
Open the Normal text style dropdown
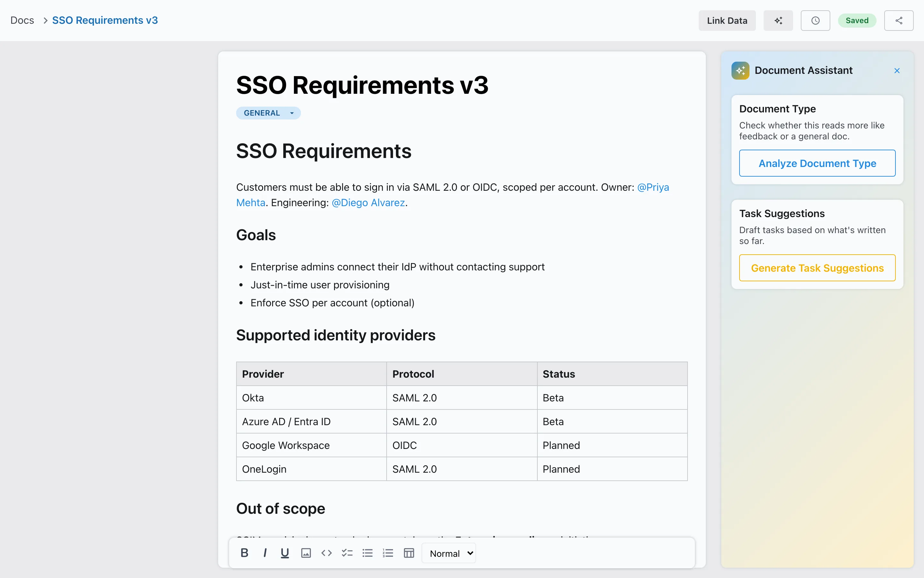click(x=449, y=553)
